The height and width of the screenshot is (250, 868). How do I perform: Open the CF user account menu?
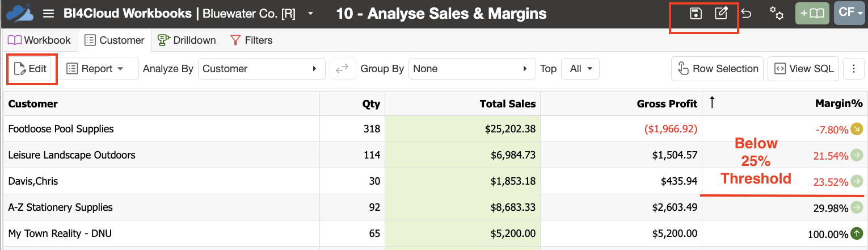click(849, 14)
